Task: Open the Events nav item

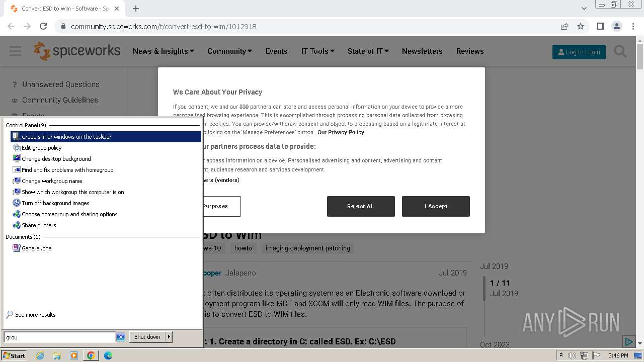Action: [x=277, y=51]
